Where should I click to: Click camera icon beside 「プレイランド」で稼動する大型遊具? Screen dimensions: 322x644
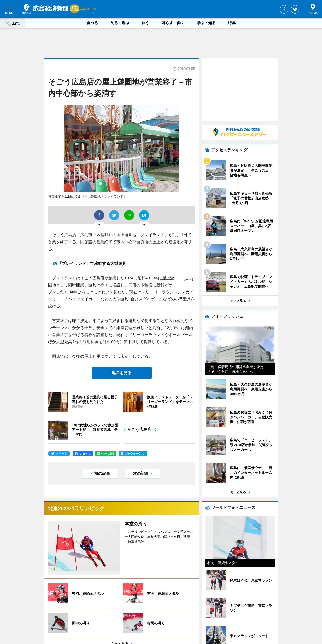[x=55, y=264]
